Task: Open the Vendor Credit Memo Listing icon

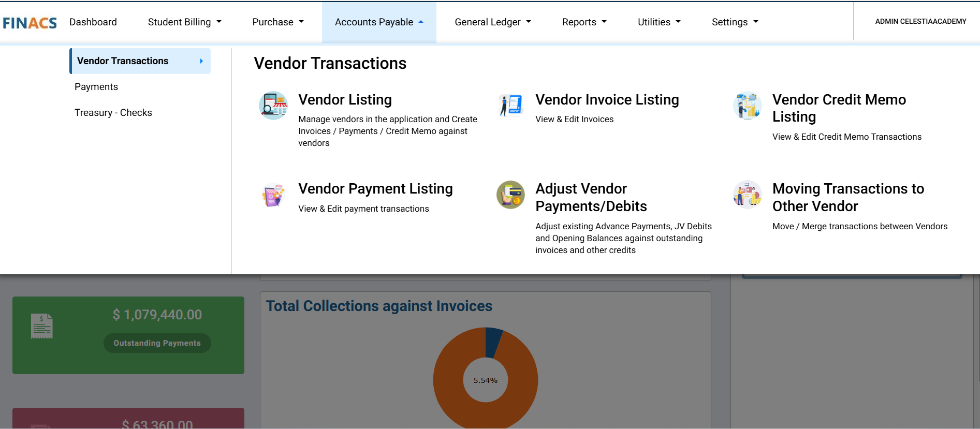Action: 748,106
